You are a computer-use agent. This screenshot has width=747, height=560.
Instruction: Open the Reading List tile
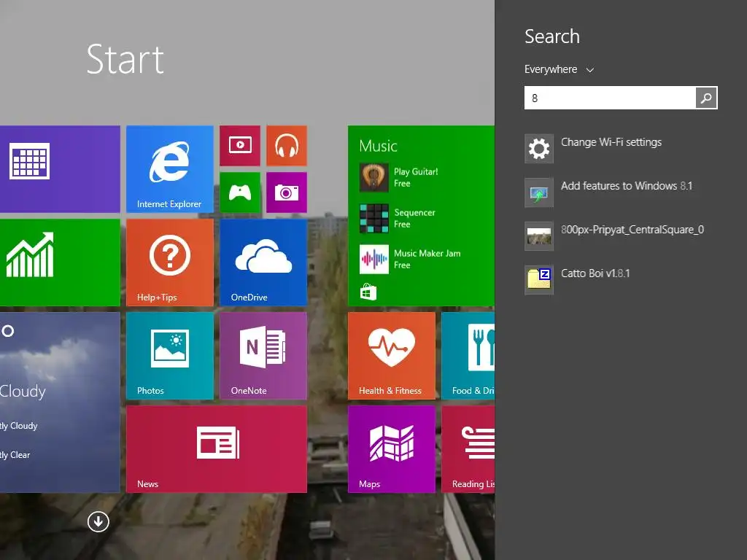[x=468, y=449]
